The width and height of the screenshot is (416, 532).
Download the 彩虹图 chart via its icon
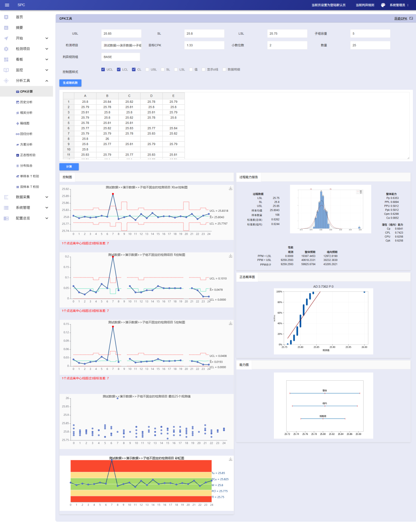230,459
